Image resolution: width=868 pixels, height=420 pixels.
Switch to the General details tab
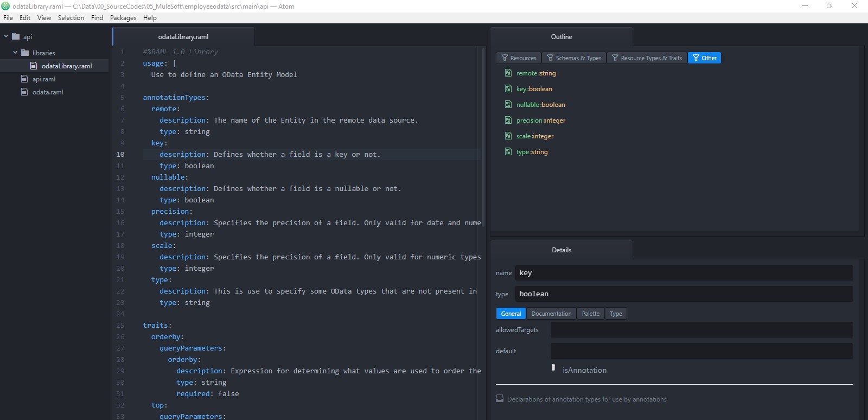point(511,314)
